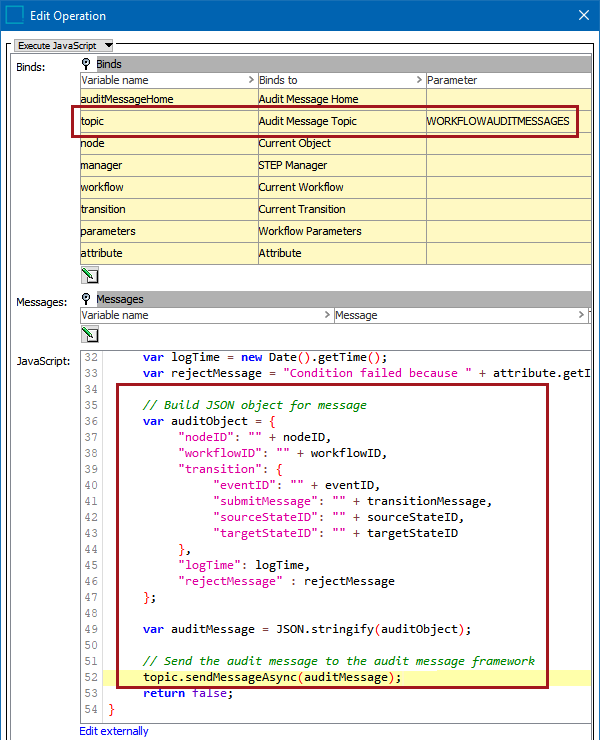This screenshot has width=600, height=740.
Task: Click the edit icon below the Messages table
Action: [x=90, y=334]
